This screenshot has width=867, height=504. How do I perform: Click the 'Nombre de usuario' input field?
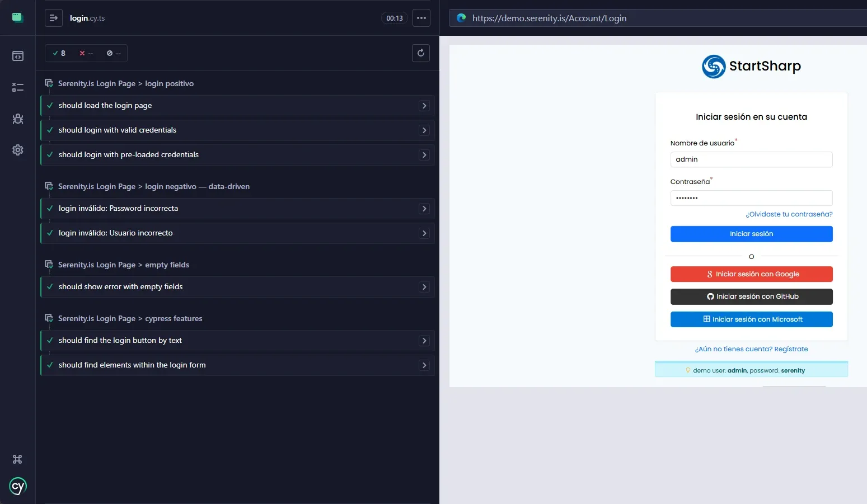751,159
